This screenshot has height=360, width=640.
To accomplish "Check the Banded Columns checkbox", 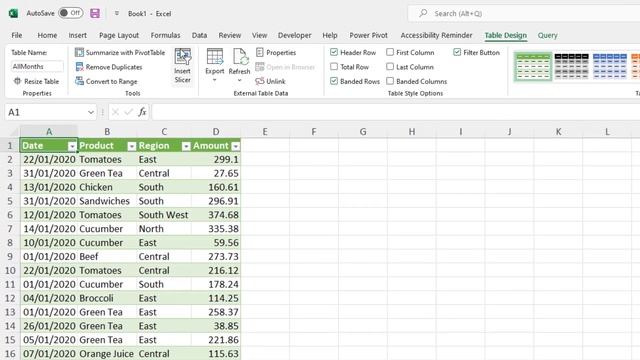I will coord(390,81).
